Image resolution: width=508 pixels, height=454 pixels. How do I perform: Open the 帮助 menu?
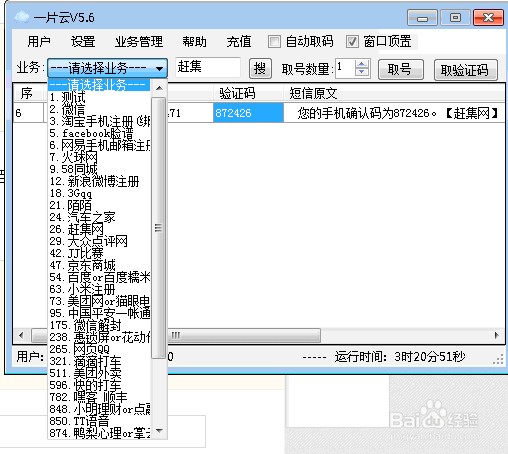194,42
